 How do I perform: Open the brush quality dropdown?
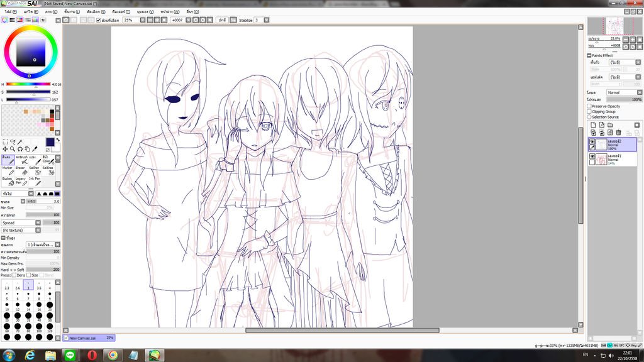click(43, 244)
